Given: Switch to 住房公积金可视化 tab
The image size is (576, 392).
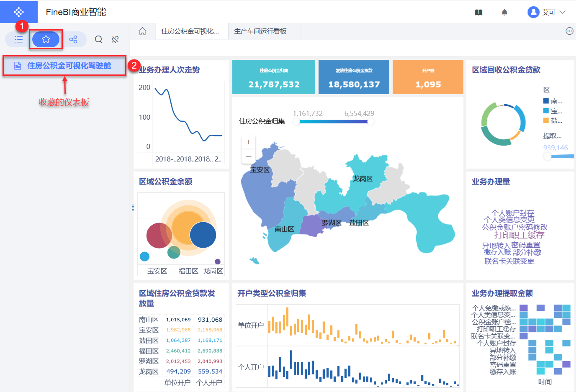Looking at the screenshot, I should pyautogui.click(x=190, y=31).
